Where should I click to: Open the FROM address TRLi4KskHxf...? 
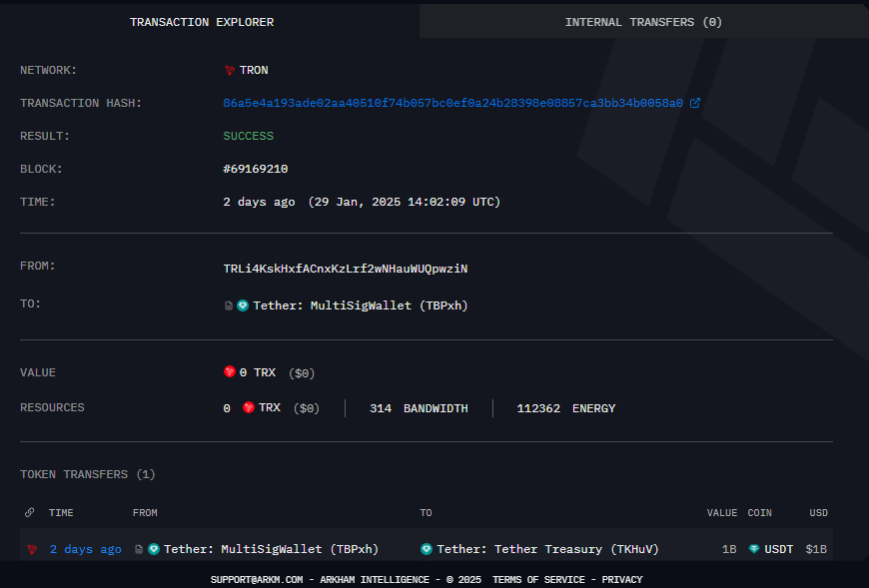[x=346, y=269]
